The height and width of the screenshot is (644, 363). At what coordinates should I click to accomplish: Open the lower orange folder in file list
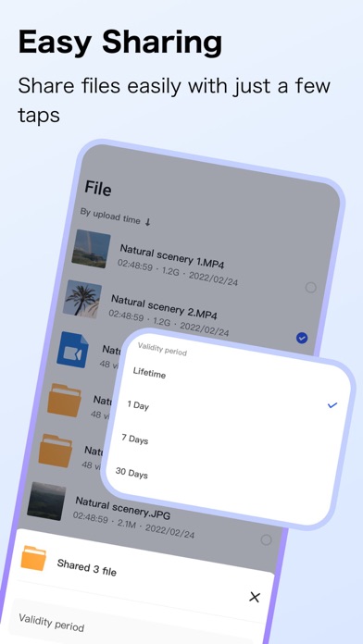point(56,451)
